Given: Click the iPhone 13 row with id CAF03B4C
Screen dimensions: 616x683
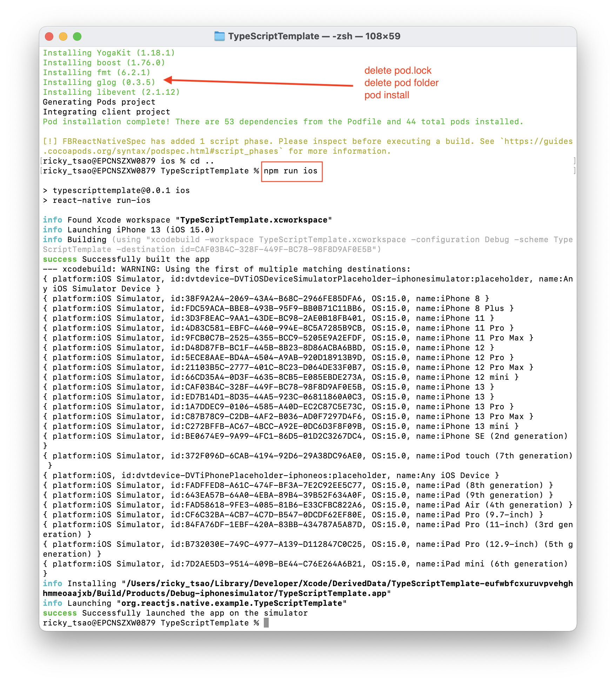Looking at the screenshot, I should click(x=268, y=387).
